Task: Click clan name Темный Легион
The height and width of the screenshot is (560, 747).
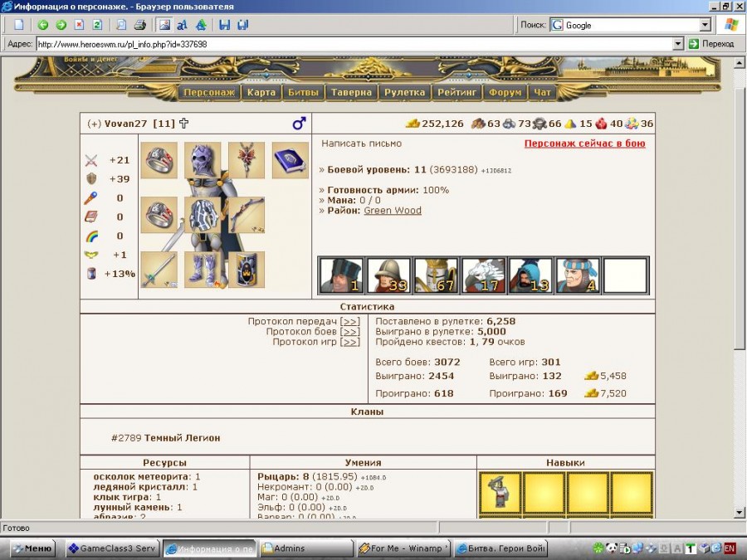Action: coord(182,437)
